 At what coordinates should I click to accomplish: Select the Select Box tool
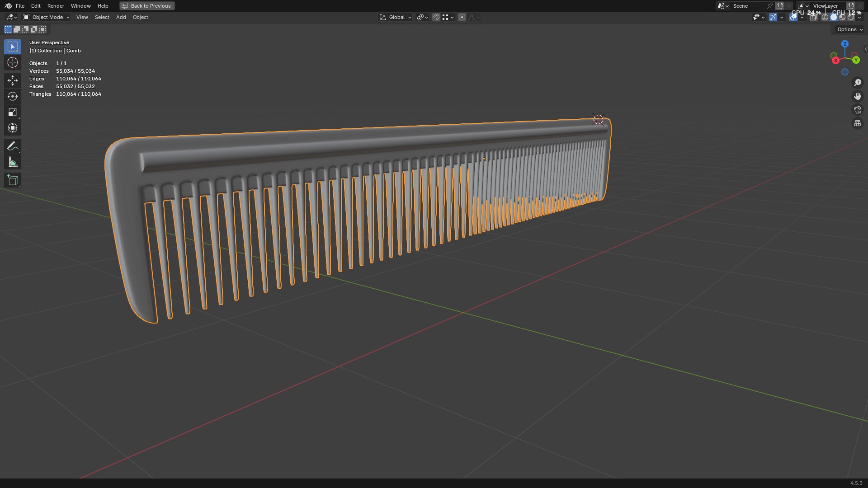pyautogui.click(x=13, y=47)
